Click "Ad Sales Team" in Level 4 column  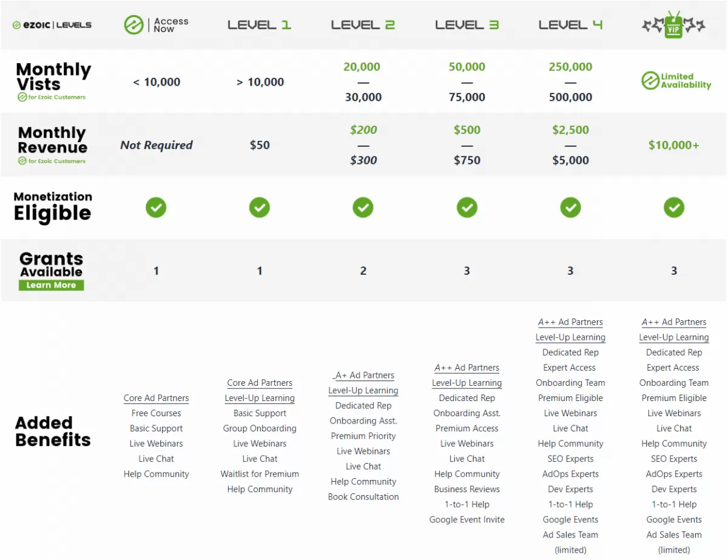[571, 535]
